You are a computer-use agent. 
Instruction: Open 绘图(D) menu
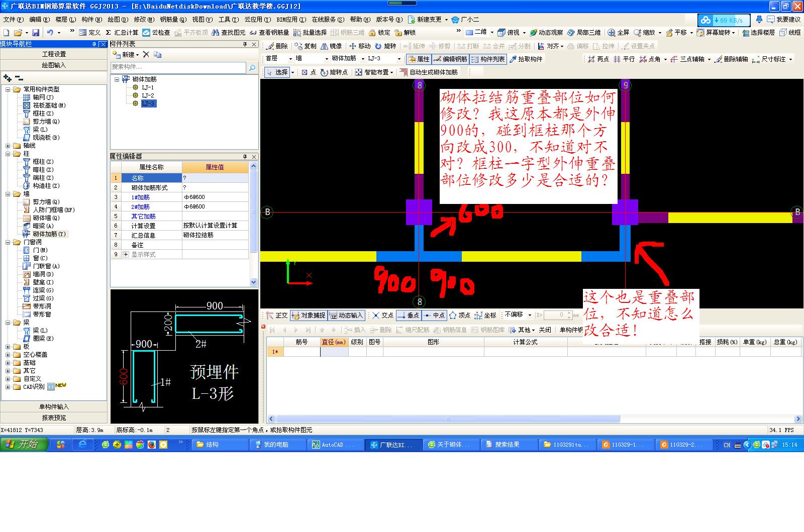(x=118, y=20)
